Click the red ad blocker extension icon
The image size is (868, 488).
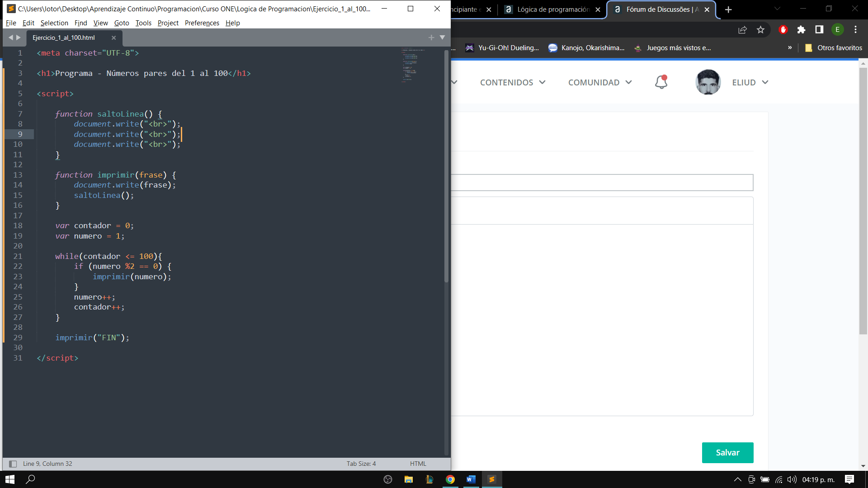783,30
